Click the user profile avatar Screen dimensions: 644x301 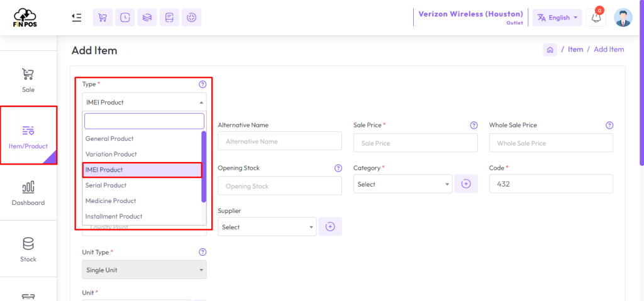[x=623, y=18]
